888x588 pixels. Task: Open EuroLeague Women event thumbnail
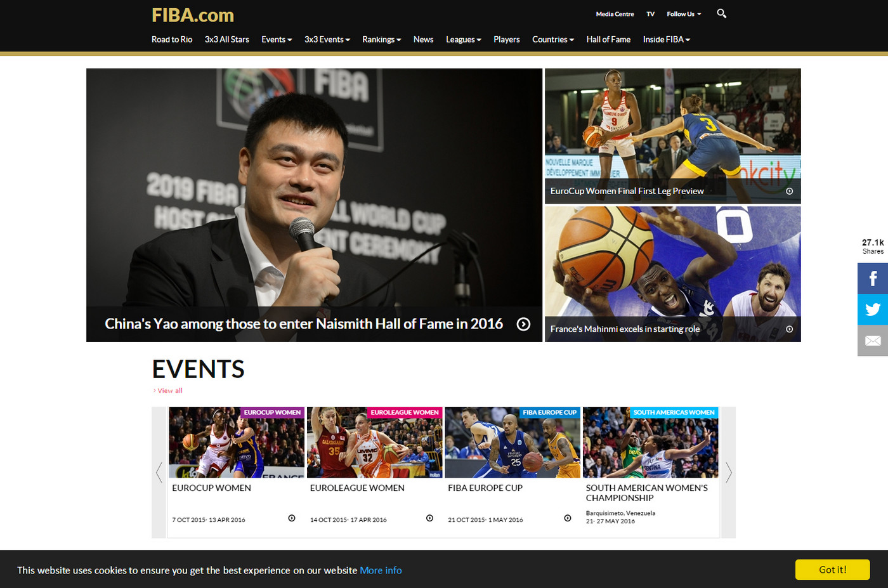pos(374,443)
